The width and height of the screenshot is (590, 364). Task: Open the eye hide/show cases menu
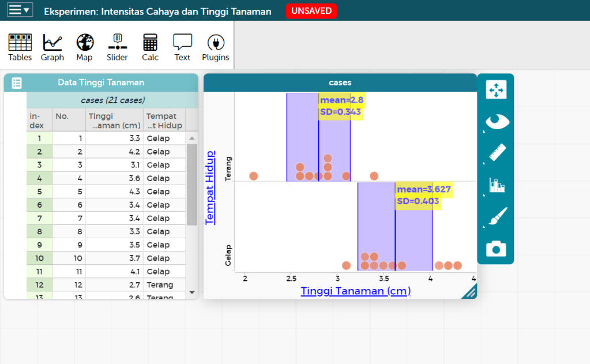click(x=495, y=121)
